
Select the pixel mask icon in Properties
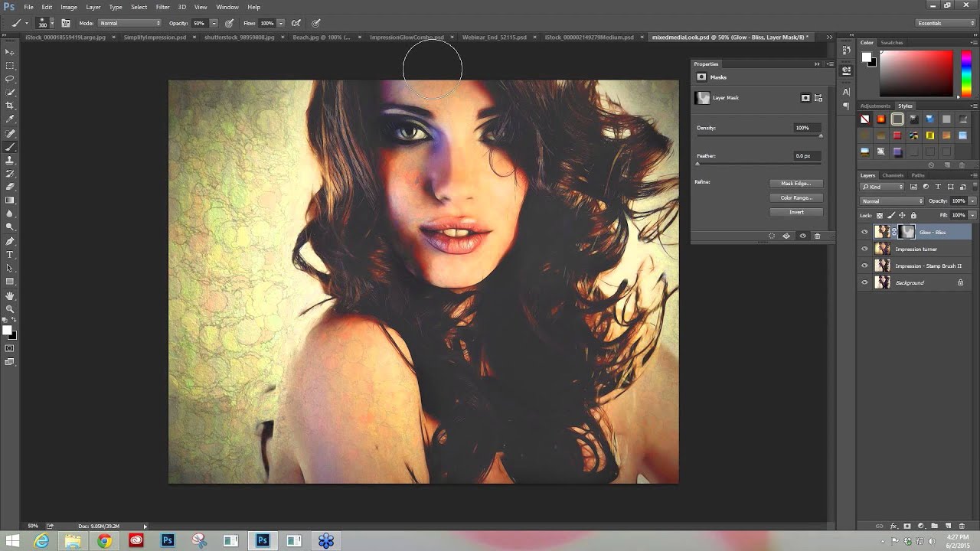click(x=805, y=98)
